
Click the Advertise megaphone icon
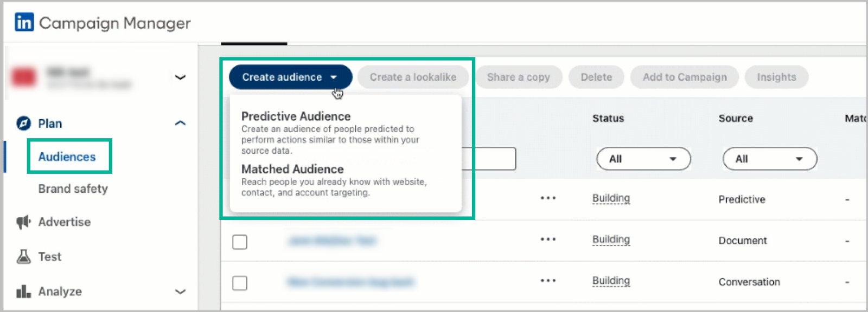point(23,222)
